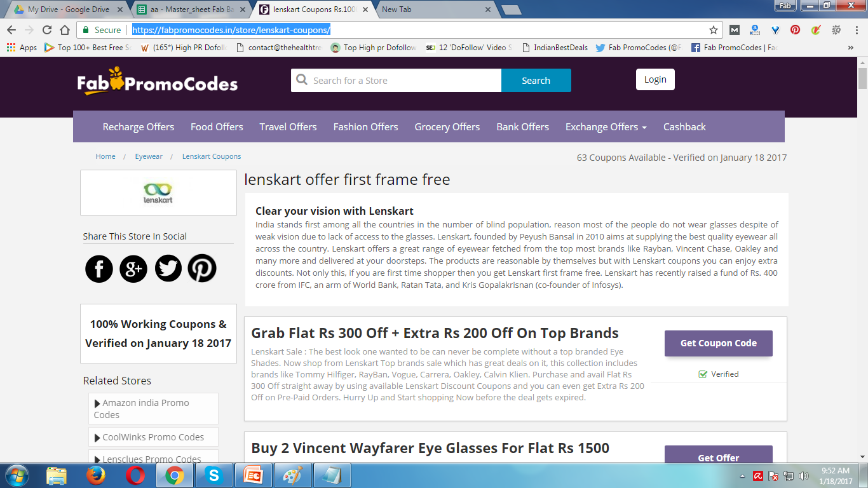Share store on Pinterest circle icon
This screenshot has height=488, width=868.
(x=202, y=269)
